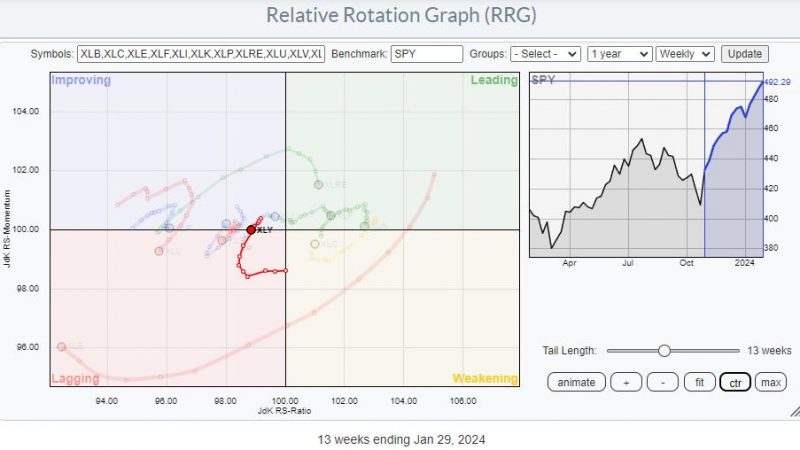Click the XLY highlighted red marker

pyautogui.click(x=251, y=230)
